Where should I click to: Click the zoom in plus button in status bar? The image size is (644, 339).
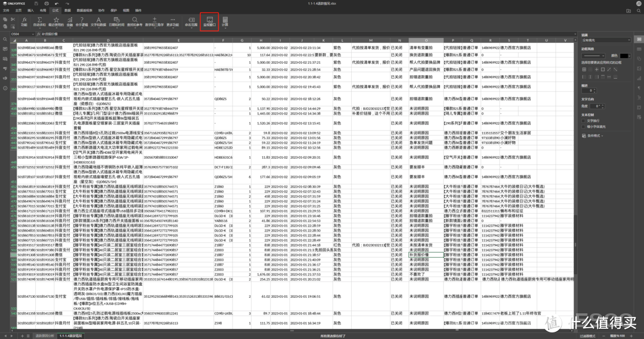(x=631, y=336)
